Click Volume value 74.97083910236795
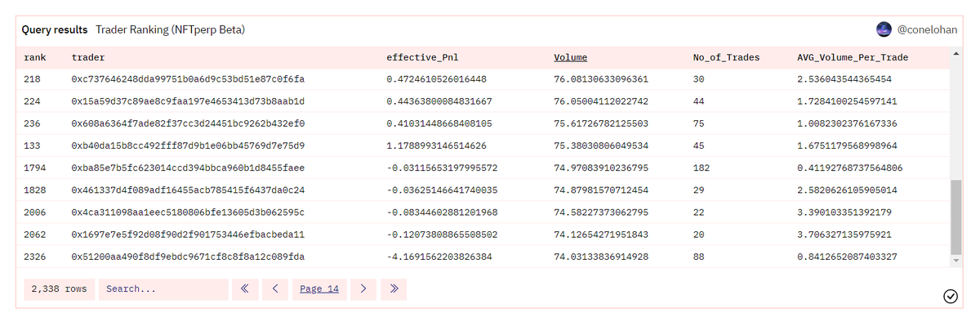This screenshot has height=322, width=980. tap(601, 168)
